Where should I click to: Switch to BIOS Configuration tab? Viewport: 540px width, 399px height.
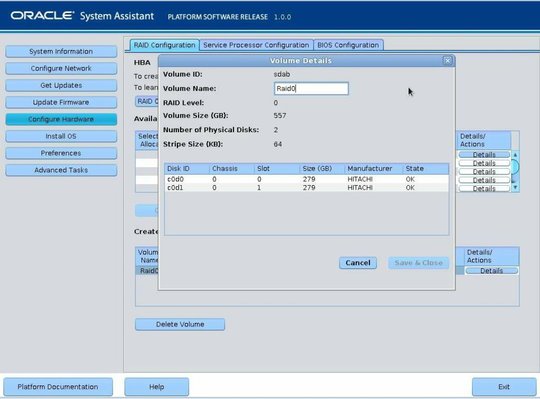[348, 45]
